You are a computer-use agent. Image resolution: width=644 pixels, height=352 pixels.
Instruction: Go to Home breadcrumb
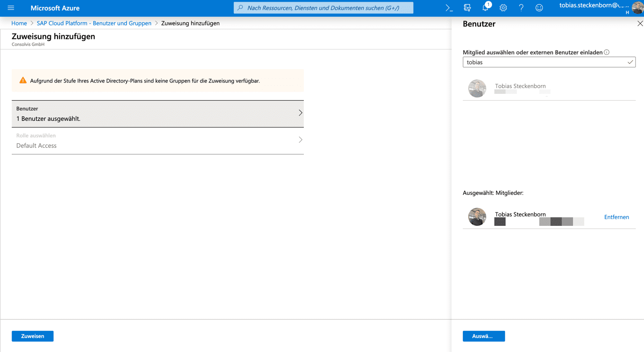pos(19,23)
